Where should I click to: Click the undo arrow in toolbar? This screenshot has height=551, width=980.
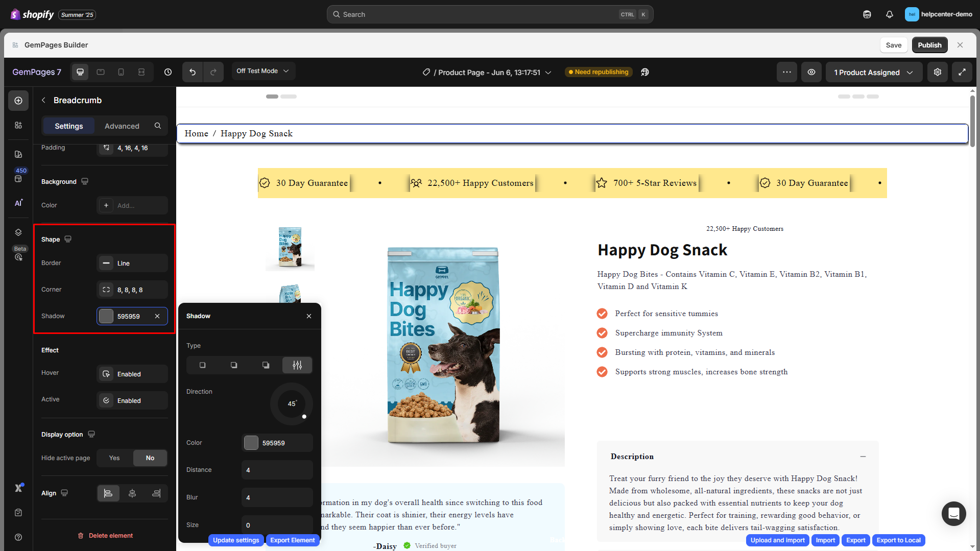[x=193, y=72]
